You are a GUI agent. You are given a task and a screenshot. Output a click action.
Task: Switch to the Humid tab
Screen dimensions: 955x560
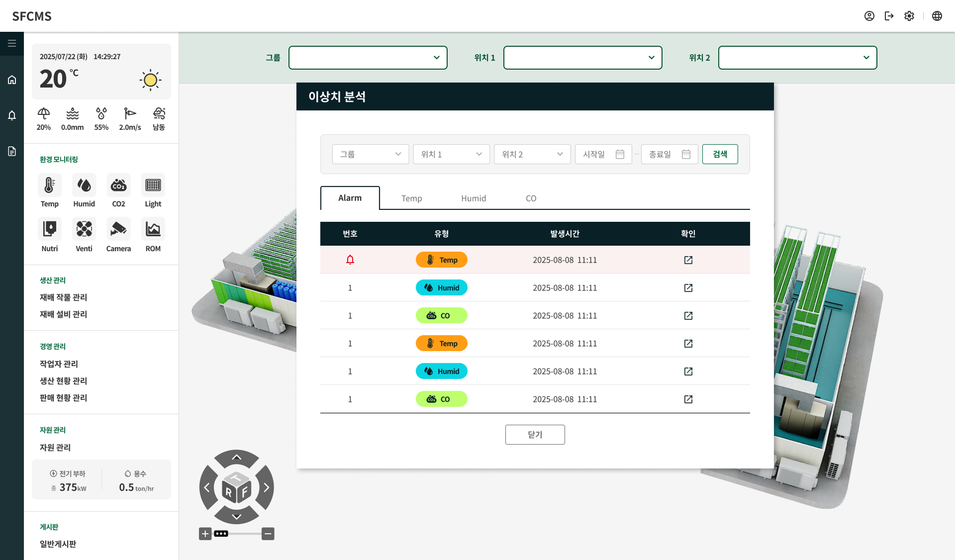[x=473, y=198]
